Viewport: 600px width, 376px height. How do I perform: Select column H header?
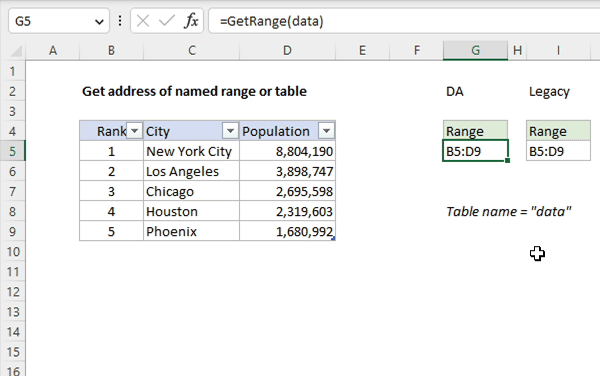tap(517, 50)
